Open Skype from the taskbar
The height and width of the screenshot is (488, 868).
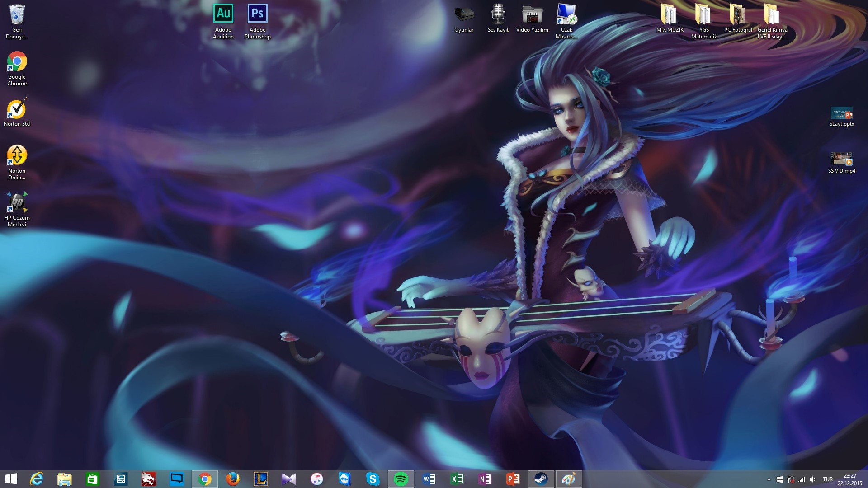click(x=373, y=479)
